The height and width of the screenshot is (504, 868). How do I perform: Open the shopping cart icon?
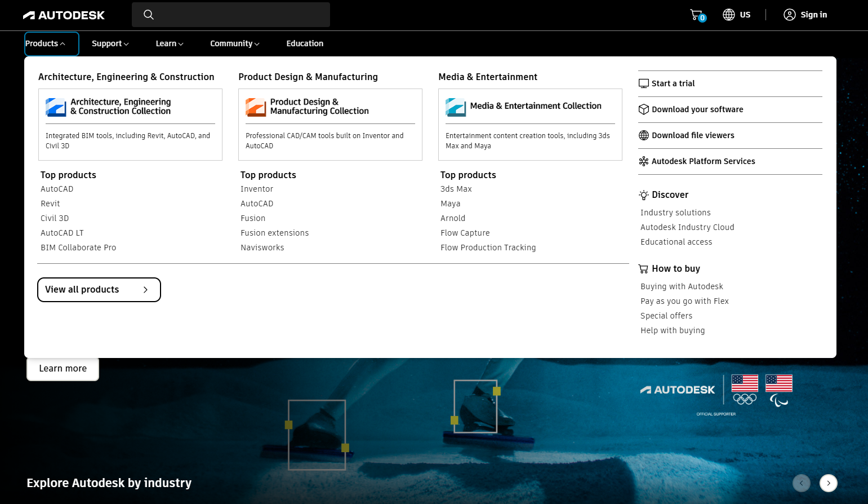(x=697, y=15)
